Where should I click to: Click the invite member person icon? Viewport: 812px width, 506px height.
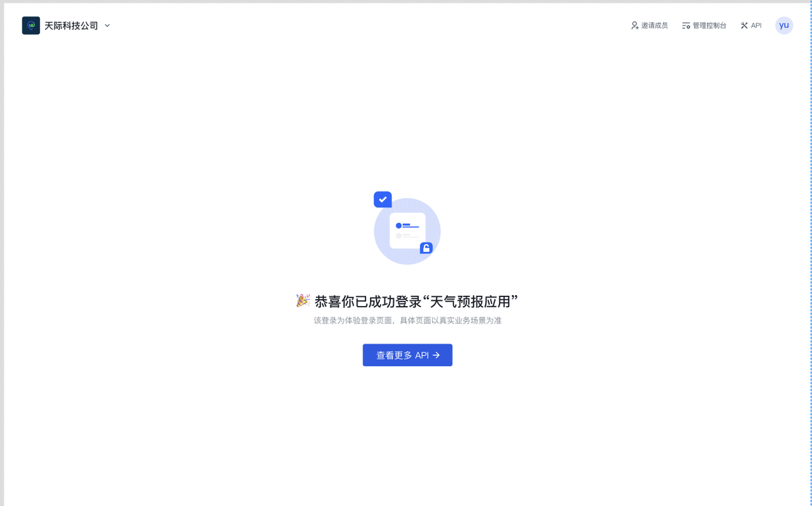click(634, 25)
